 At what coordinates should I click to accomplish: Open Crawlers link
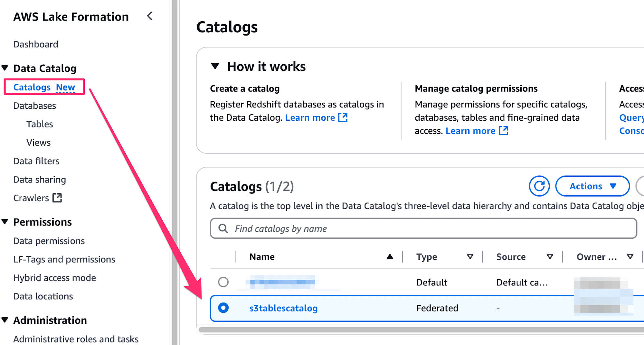(31, 198)
